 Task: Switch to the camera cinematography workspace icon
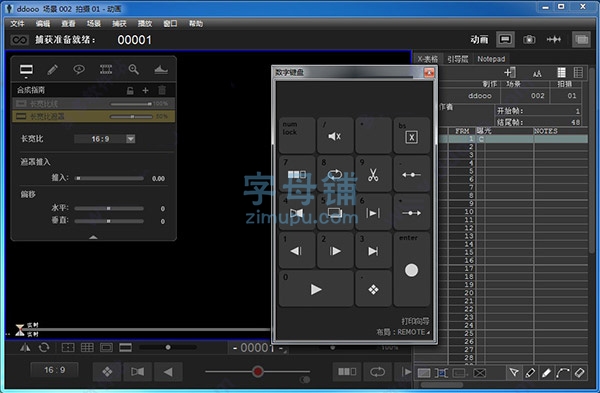click(x=529, y=39)
